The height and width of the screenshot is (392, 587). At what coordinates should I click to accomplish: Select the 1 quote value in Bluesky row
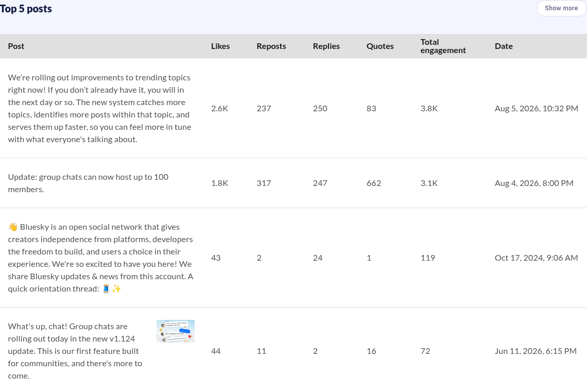[369, 258]
